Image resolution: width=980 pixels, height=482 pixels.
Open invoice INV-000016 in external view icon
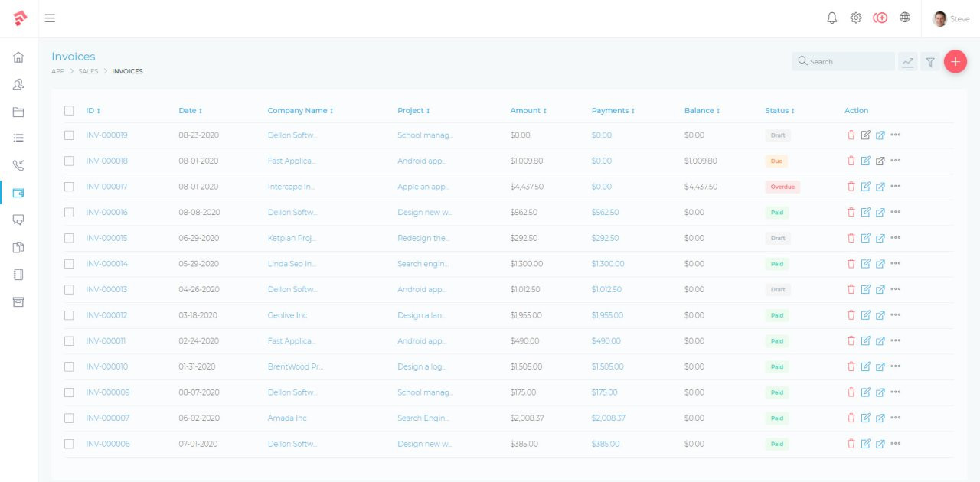[x=880, y=213]
